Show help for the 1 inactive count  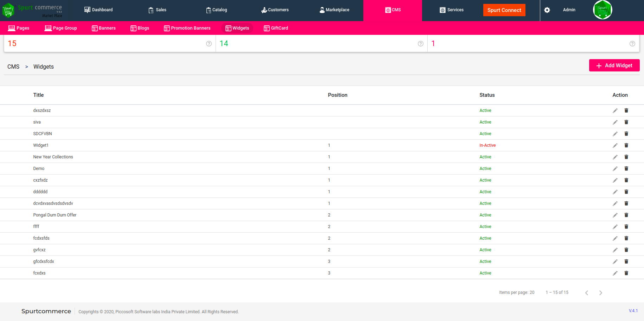pos(632,44)
